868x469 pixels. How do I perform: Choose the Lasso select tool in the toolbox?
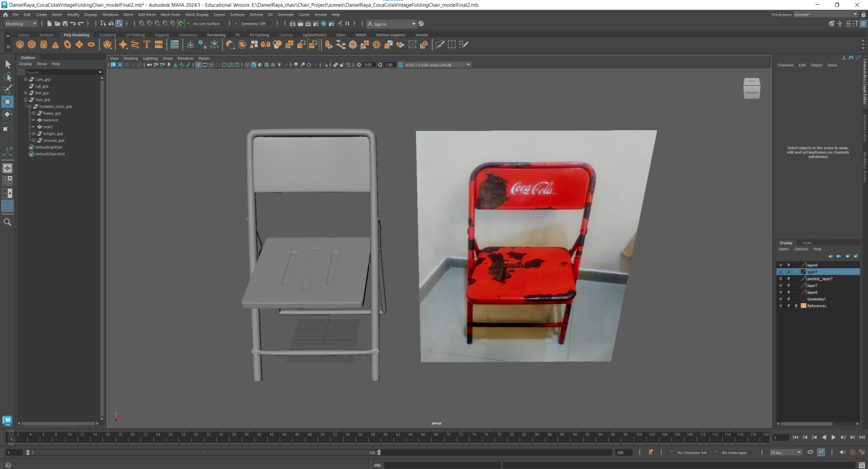pos(8,77)
